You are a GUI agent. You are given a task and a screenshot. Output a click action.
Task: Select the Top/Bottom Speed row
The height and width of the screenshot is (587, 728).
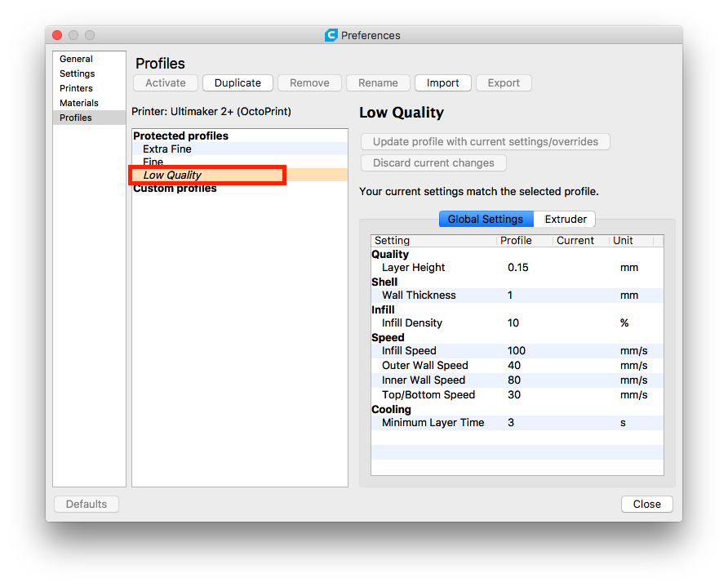point(517,395)
